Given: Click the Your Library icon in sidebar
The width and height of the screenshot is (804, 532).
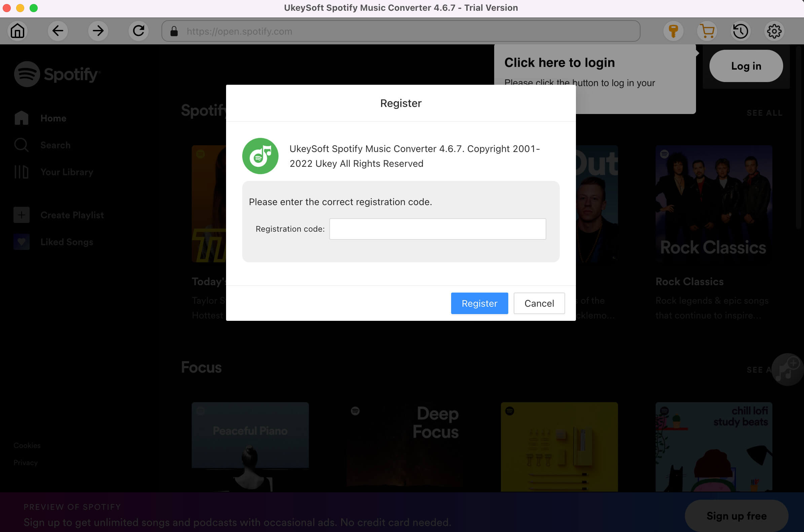Looking at the screenshot, I should click(22, 172).
